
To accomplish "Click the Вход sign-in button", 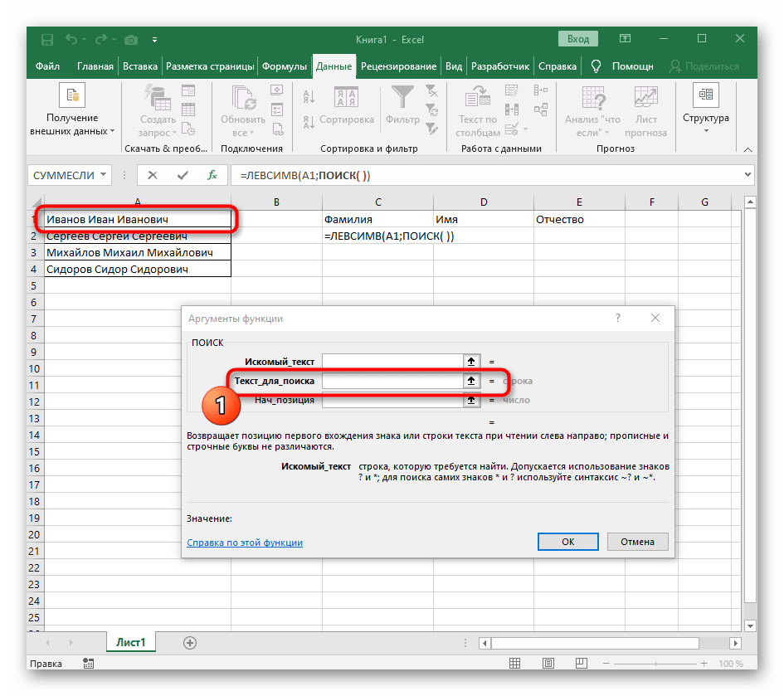I will click(x=578, y=39).
